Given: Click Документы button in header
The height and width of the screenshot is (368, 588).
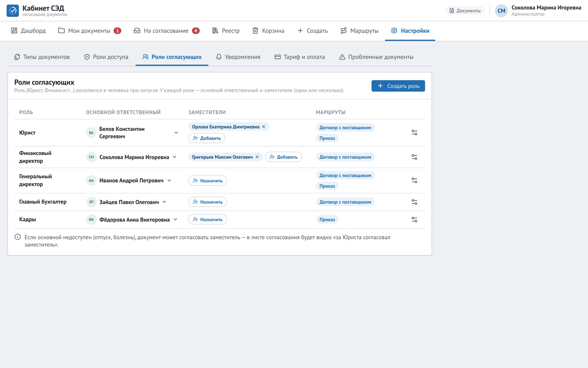Looking at the screenshot, I should [465, 11].
